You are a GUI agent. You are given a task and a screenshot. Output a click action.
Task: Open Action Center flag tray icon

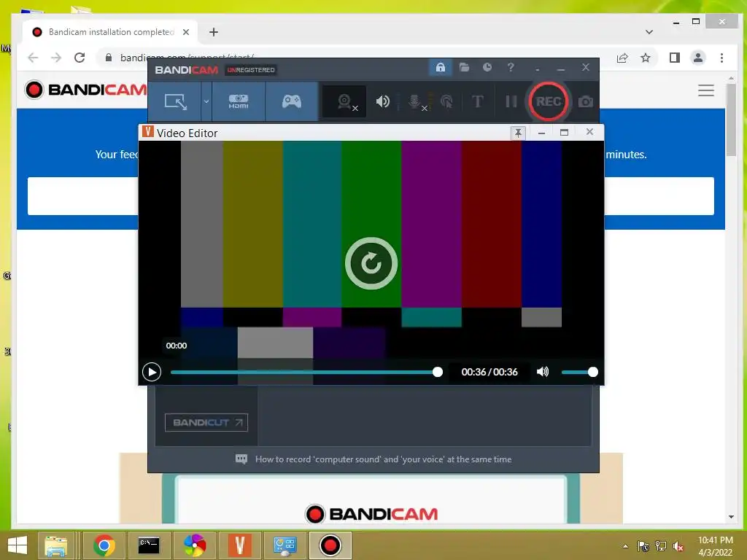pyautogui.click(x=643, y=546)
